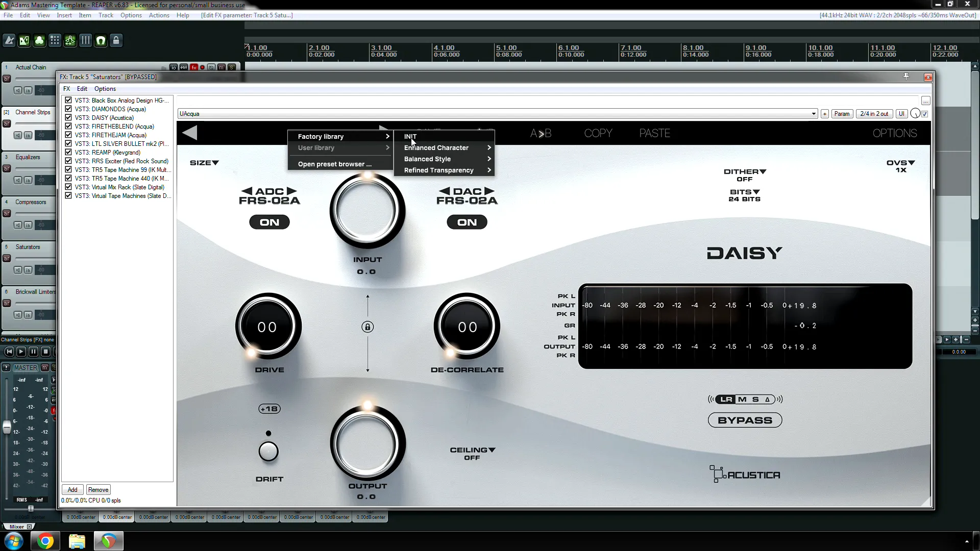Open the CEILING dropdown
Image resolution: width=980 pixels, height=551 pixels.
[473, 450]
